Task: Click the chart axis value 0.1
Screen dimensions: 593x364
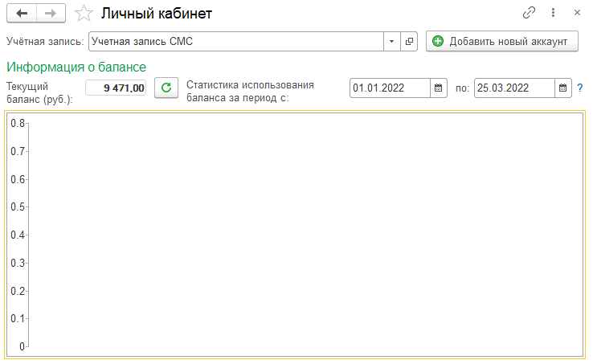Action: [x=18, y=318]
